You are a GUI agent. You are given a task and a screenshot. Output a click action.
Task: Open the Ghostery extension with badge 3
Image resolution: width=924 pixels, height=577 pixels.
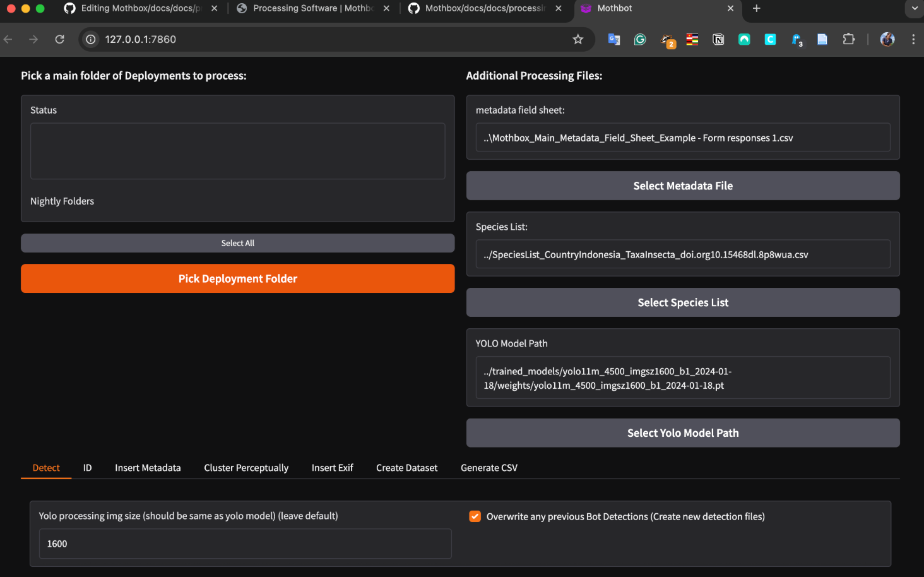coord(797,40)
